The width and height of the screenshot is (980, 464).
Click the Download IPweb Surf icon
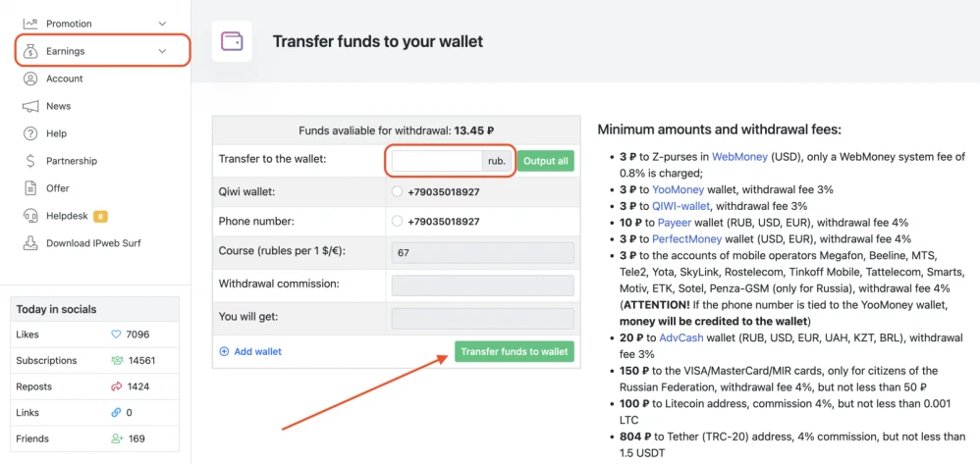coord(30,243)
